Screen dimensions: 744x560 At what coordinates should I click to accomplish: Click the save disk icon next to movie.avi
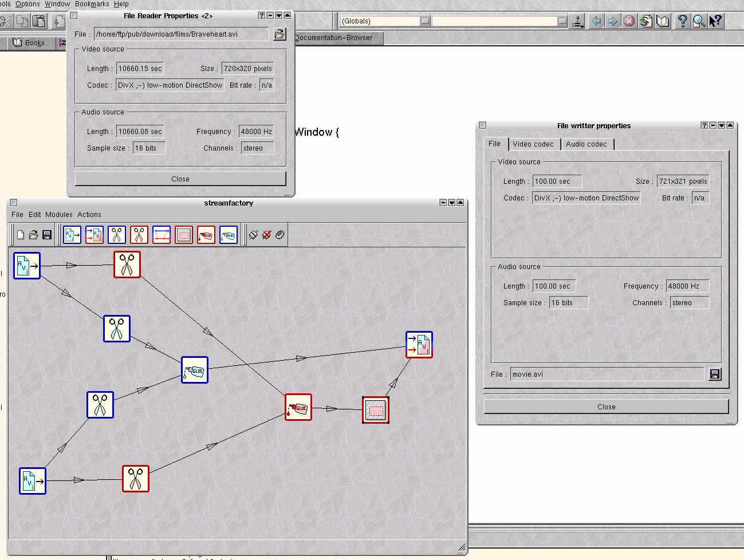(x=715, y=374)
